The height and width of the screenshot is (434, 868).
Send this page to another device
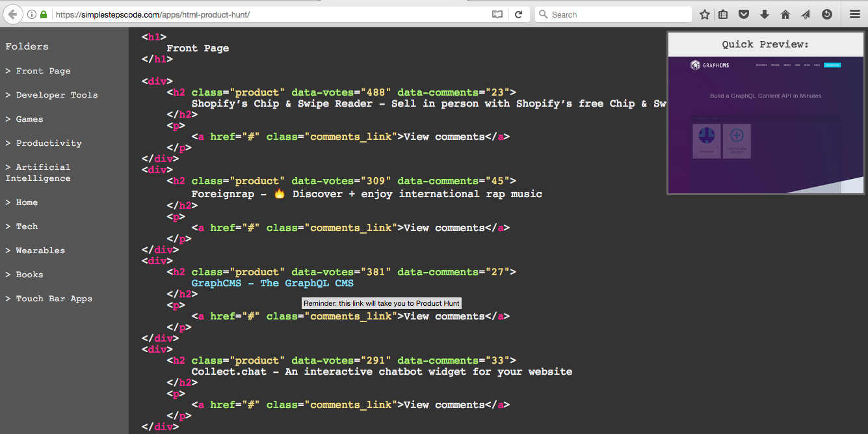[806, 14]
